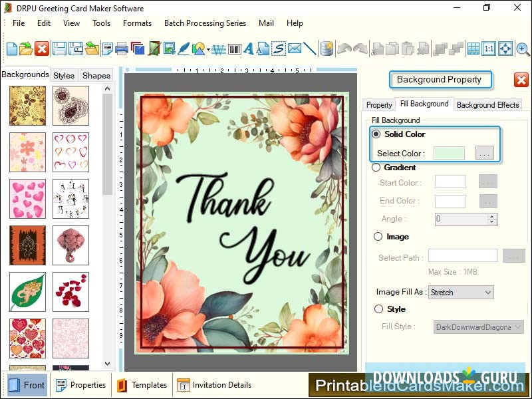Click the Templates button at bottom

pyautogui.click(x=142, y=385)
